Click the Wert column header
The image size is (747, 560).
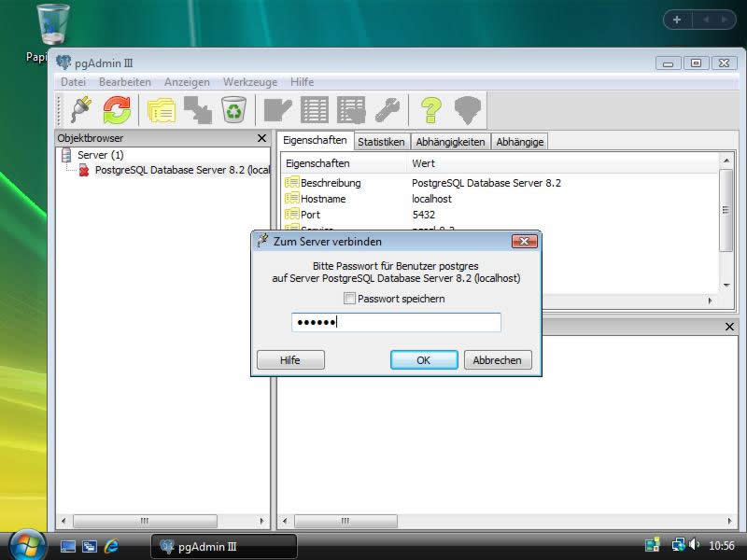coord(564,163)
